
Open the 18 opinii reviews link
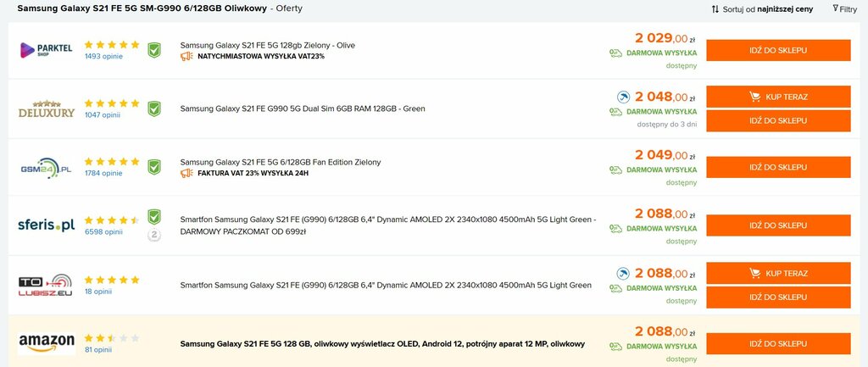(98, 292)
